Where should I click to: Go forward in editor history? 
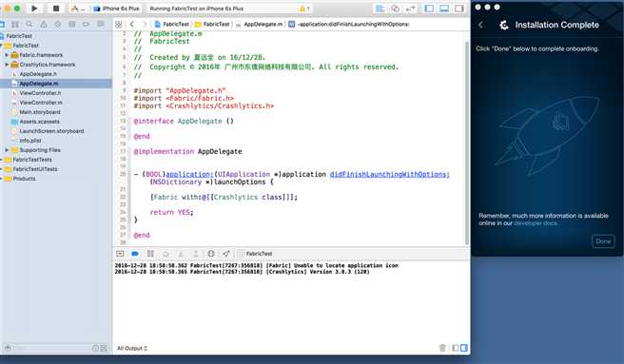pyautogui.click(x=145, y=25)
